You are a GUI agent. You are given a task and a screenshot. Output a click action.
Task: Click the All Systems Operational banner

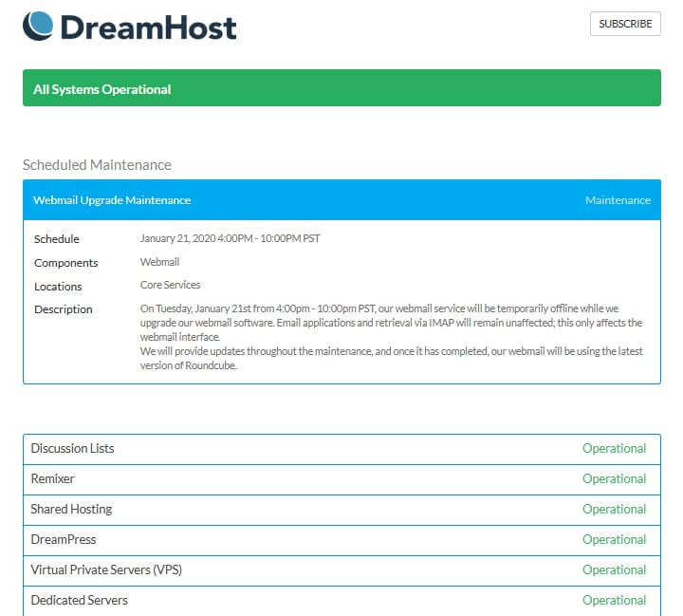341,87
